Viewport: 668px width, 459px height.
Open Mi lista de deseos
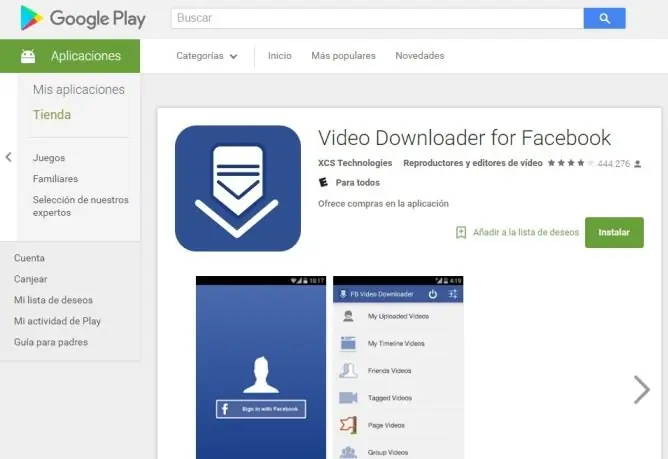tap(53, 300)
